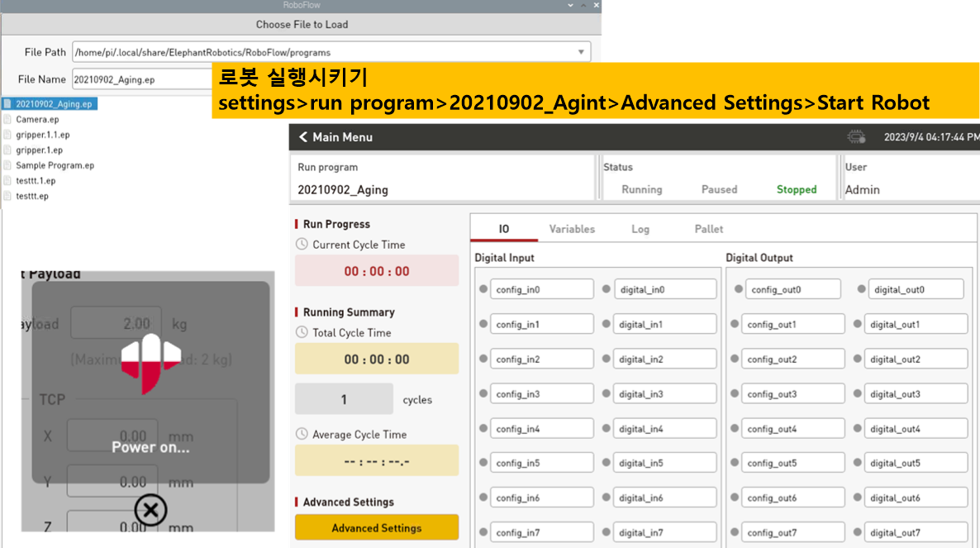Select the Paused status label
The height and width of the screenshot is (548, 980).
click(x=720, y=189)
